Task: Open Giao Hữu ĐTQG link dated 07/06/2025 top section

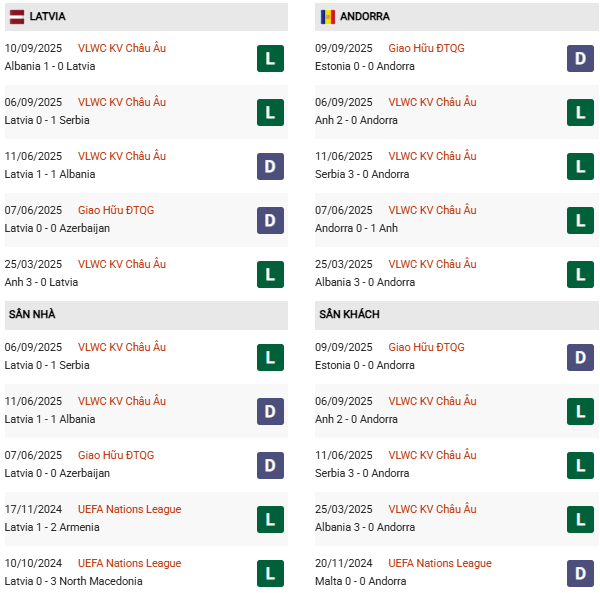Action: click(116, 210)
